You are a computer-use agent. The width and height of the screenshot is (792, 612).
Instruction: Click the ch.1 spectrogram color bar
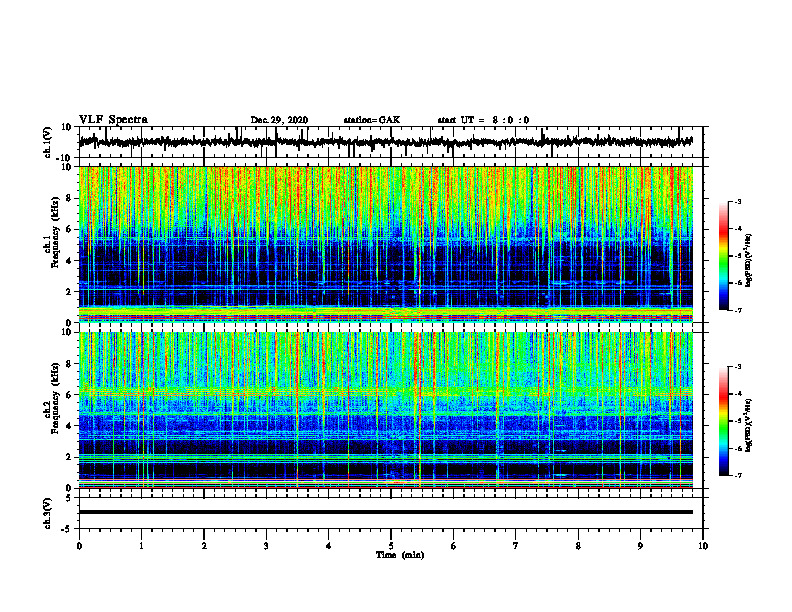tap(724, 256)
